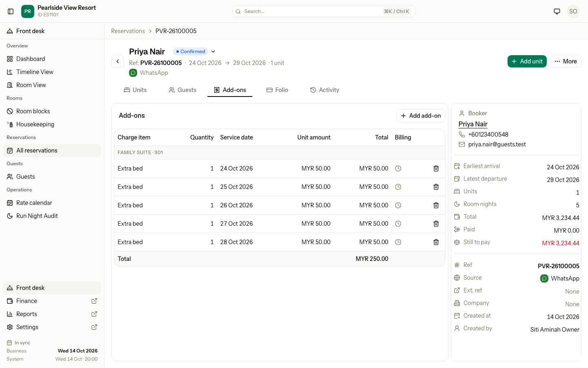This screenshot has width=588, height=368.
Task: Delete the Extra bed add-on for 25 Oct 2026
Action: pyautogui.click(x=436, y=187)
